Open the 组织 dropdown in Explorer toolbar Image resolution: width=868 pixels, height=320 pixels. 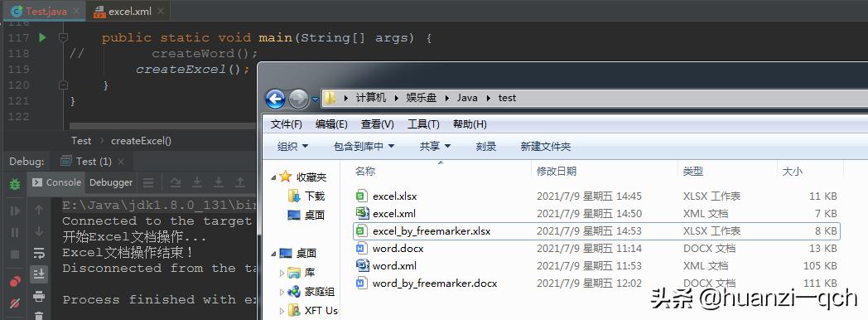pos(293,146)
